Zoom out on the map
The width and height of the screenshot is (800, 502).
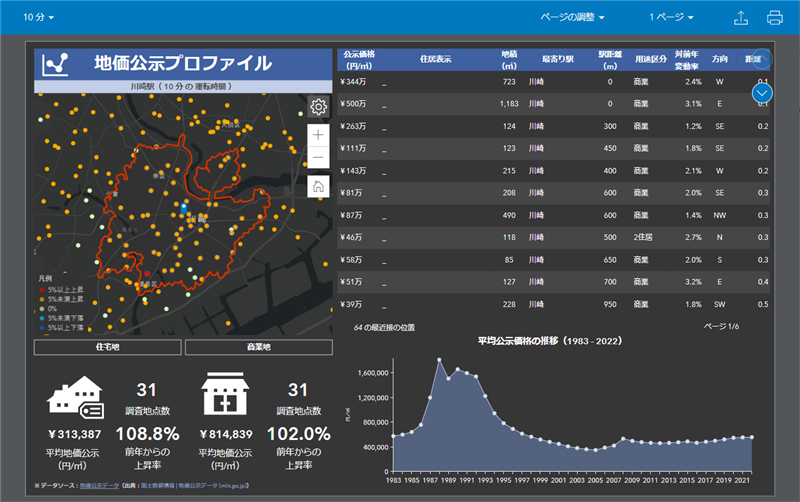tap(318, 158)
